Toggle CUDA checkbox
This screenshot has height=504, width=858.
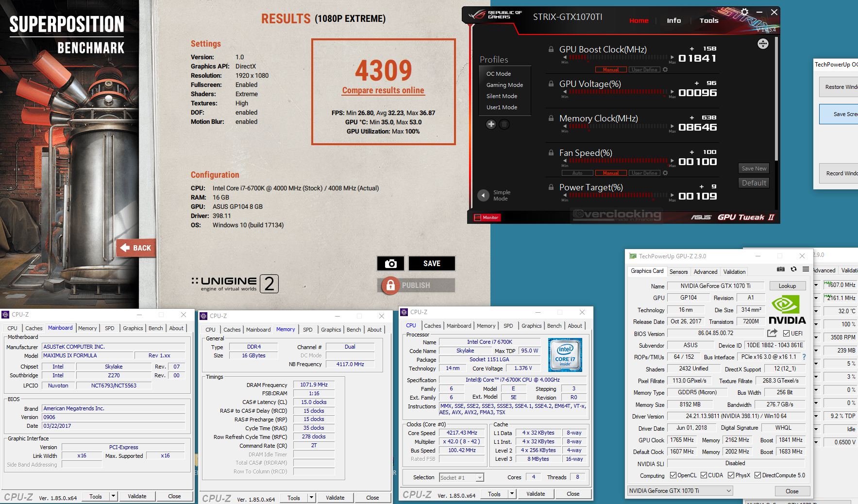click(x=704, y=475)
